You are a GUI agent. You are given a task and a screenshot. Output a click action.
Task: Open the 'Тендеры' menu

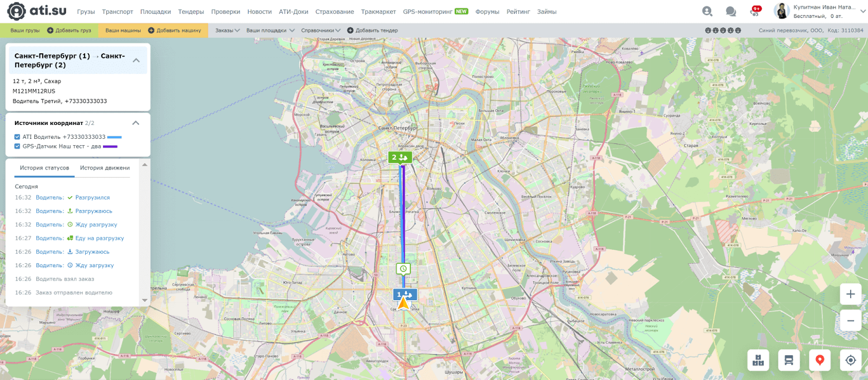click(x=191, y=12)
